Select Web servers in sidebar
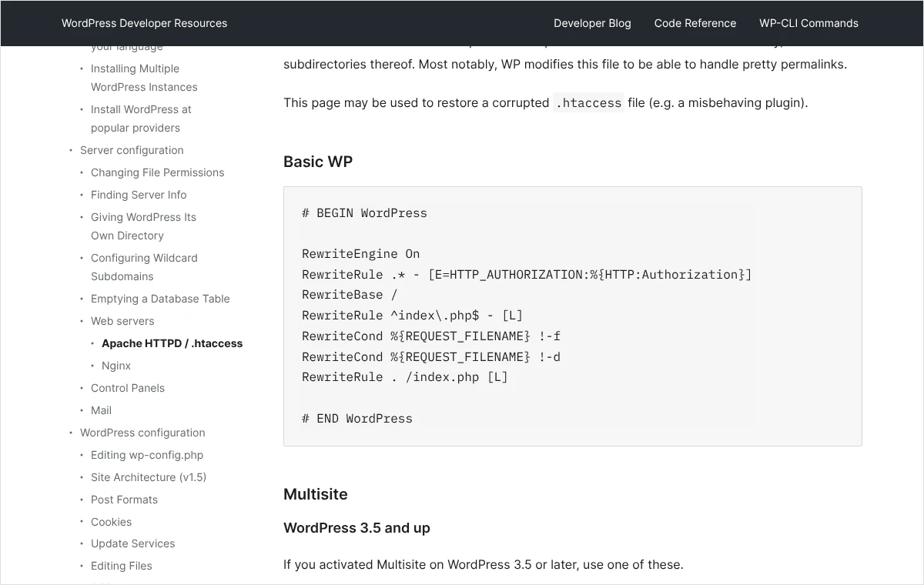This screenshot has height=585, width=924. pyautogui.click(x=122, y=321)
